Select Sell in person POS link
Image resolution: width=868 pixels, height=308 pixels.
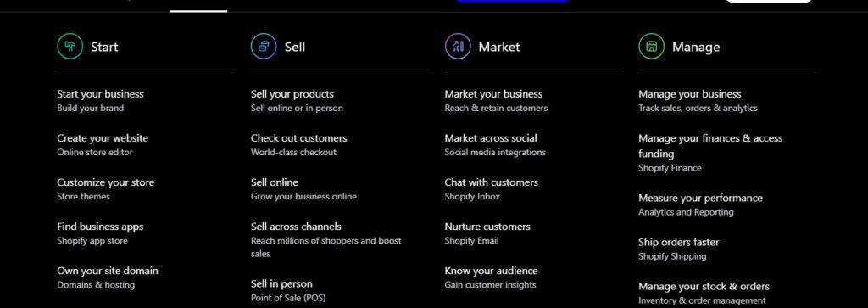tap(288, 291)
